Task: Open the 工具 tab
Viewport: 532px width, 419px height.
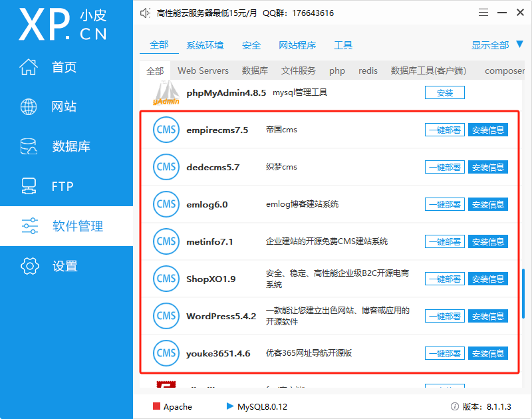Action: (343, 45)
